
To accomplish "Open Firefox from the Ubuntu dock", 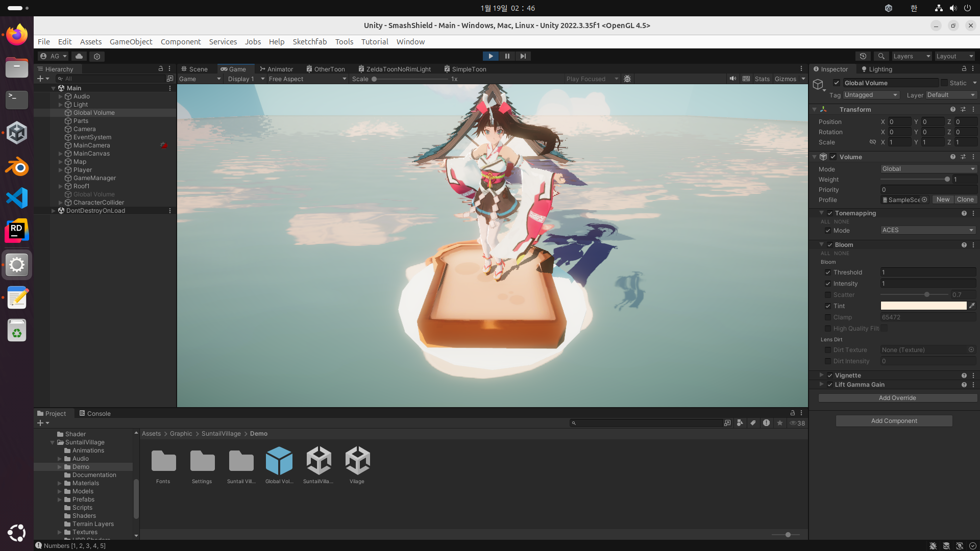I will (x=17, y=35).
